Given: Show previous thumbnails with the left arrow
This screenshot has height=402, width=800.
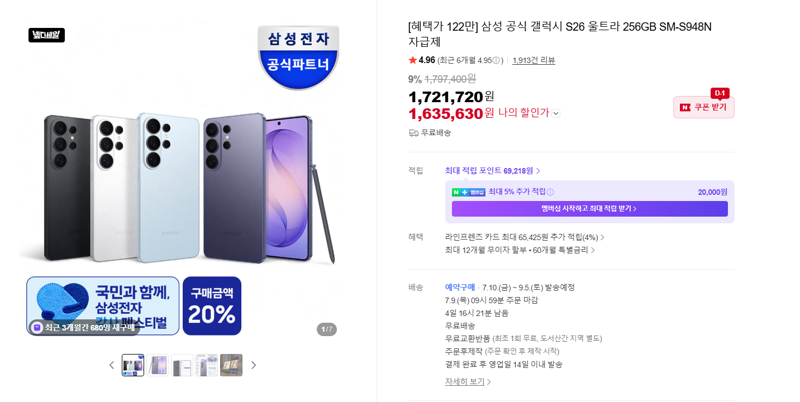Looking at the screenshot, I should click(112, 365).
